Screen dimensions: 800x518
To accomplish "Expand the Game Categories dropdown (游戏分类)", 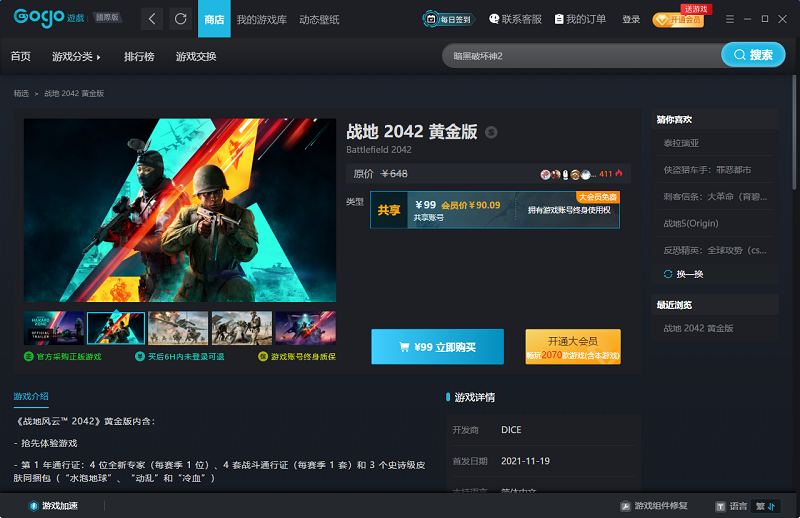I will 76,57.
